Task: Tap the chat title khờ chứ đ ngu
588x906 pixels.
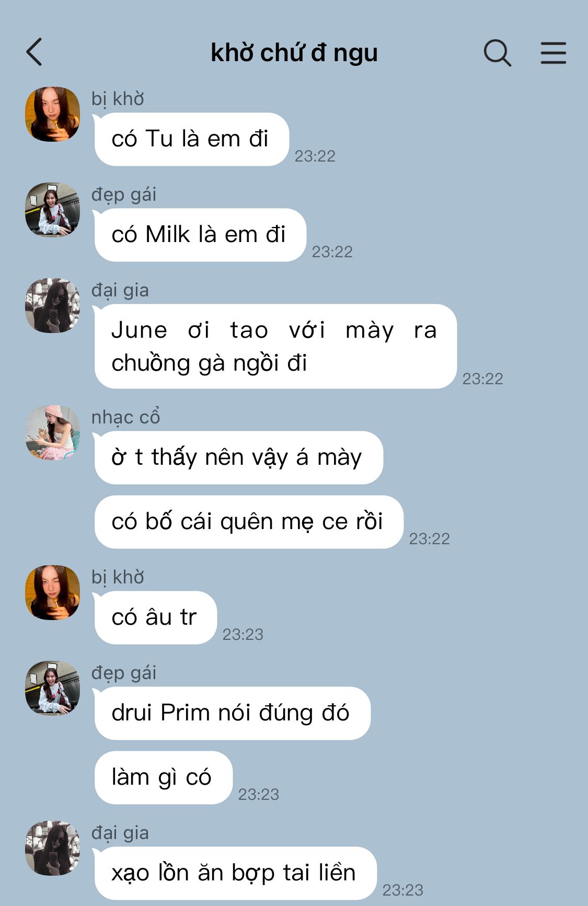Action: (294, 53)
